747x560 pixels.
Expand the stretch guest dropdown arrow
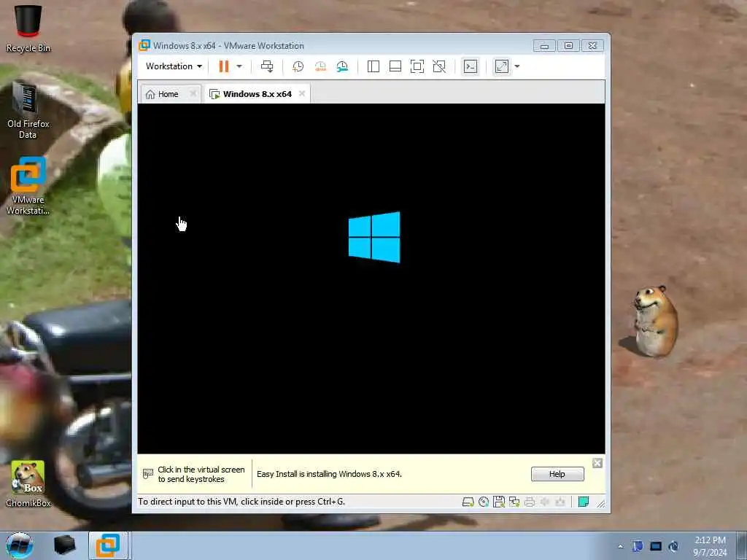(517, 66)
